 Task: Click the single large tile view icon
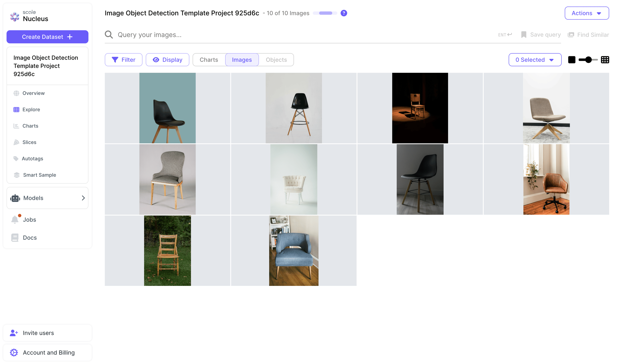572,60
